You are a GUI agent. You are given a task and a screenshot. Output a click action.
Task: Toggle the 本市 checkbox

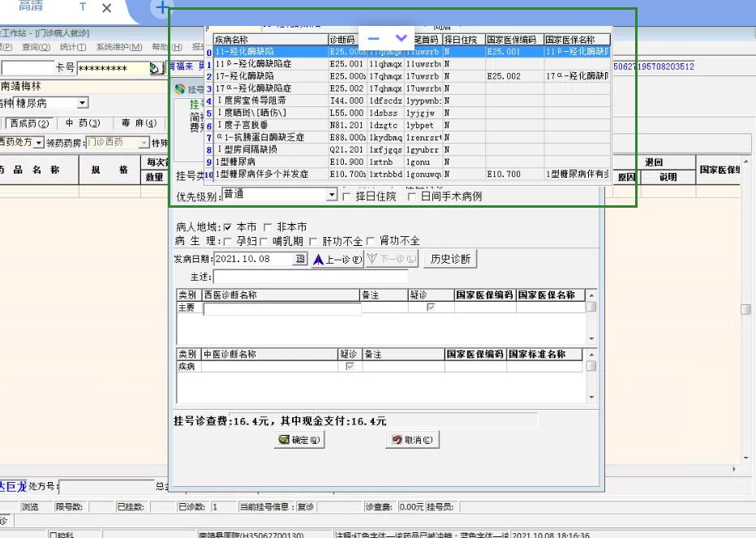tap(228, 226)
